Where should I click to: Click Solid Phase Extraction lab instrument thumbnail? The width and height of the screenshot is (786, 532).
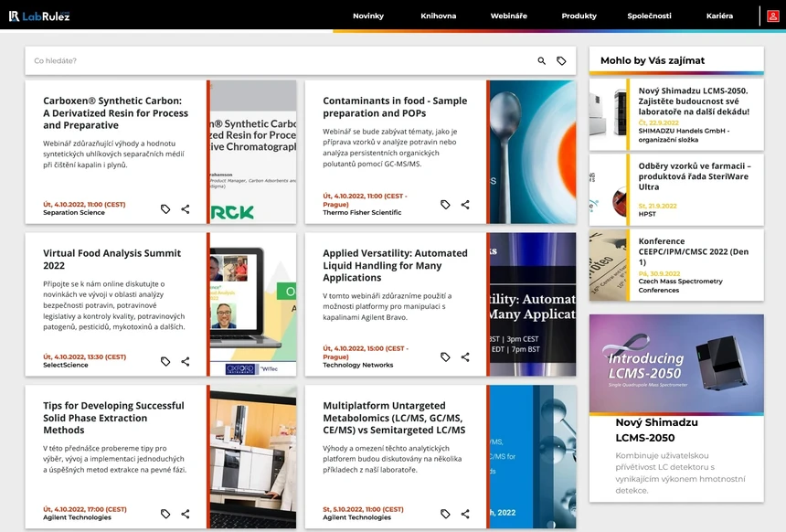253,457
